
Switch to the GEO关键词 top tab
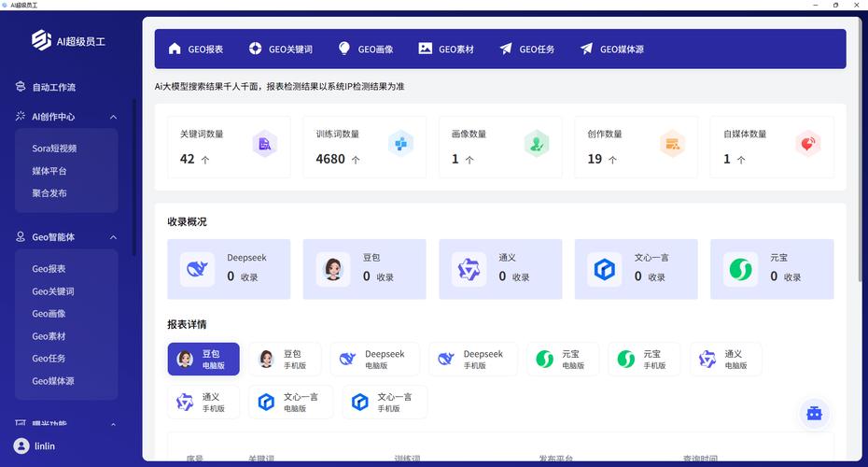281,49
